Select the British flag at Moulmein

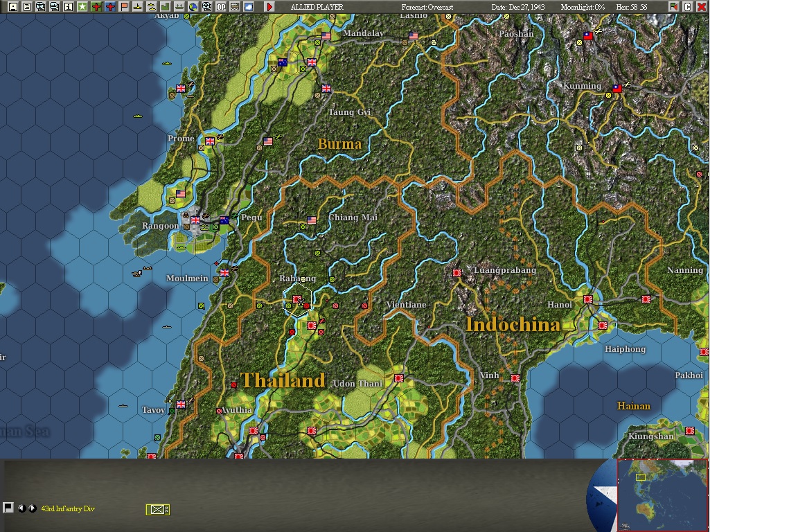[224, 273]
